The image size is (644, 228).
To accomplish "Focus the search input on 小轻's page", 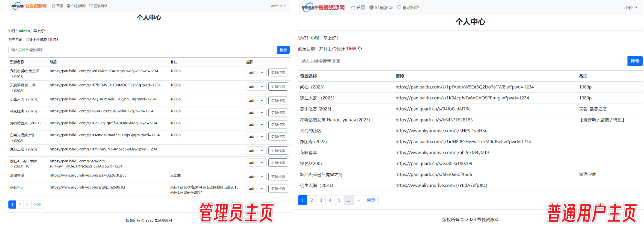I will pyautogui.click(x=462, y=61).
